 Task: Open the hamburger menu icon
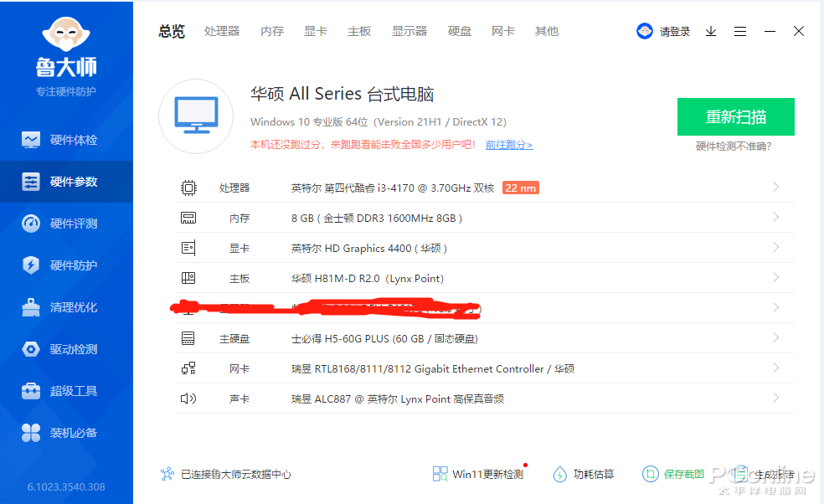(x=740, y=32)
